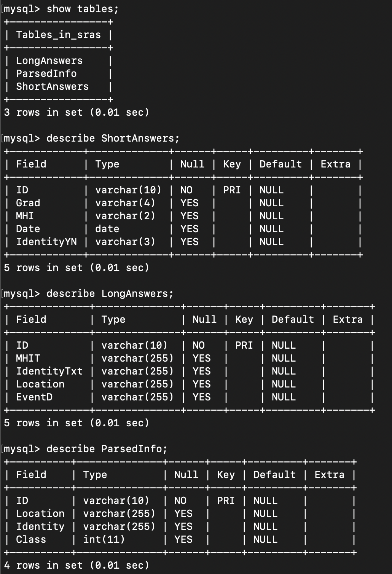Click the EventD field name
Image resolution: width=392 pixels, height=574 pixels.
pyautogui.click(x=34, y=397)
